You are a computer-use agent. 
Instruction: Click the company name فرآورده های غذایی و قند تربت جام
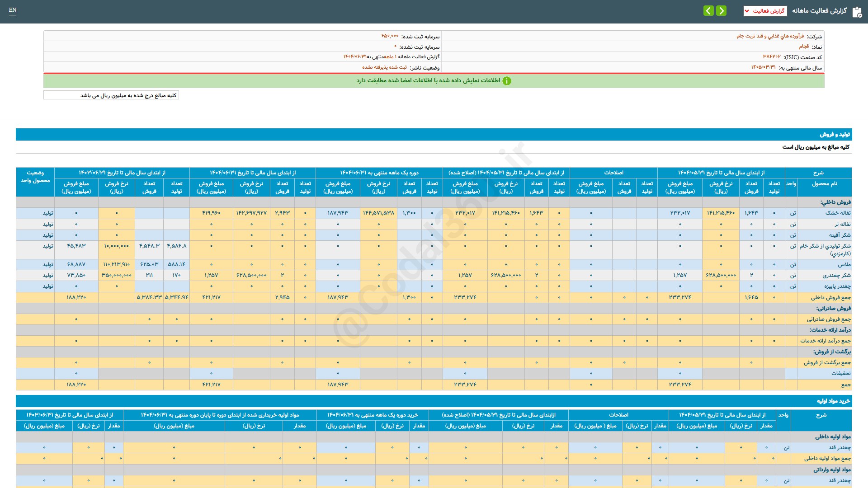(770, 36)
